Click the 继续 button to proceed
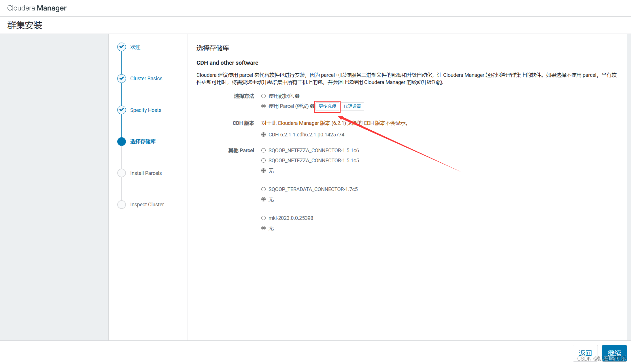Viewport: 631px width, 364px height. (614, 353)
